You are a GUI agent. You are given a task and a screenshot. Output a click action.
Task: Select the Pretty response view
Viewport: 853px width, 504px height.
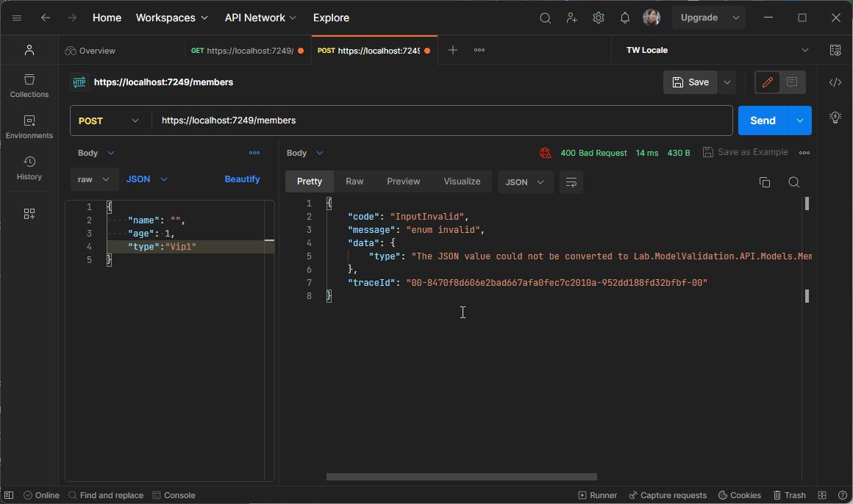pos(310,181)
